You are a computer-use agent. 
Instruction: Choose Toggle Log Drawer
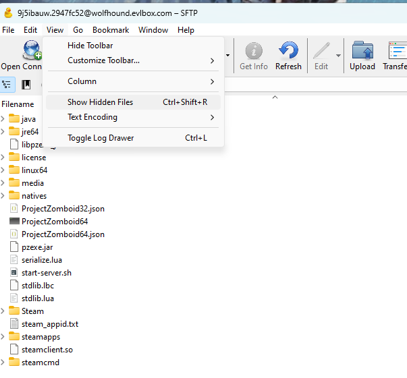click(x=133, y=138)
